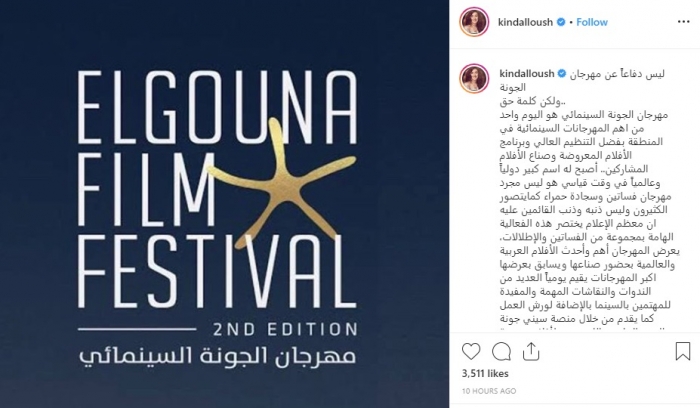
Task: Share post using the share icon
Action: (x=531, y=351)
